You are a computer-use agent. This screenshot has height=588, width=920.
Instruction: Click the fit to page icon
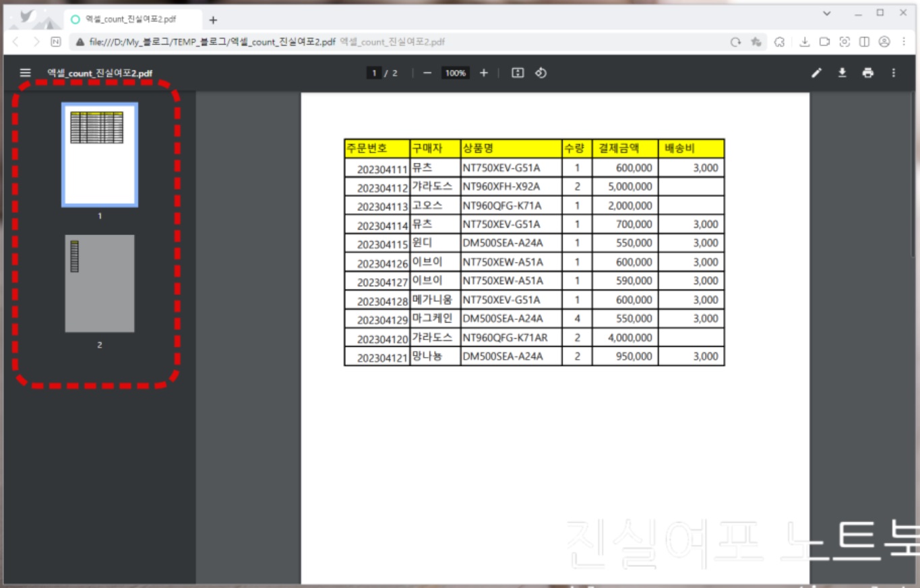coord(518,73)
